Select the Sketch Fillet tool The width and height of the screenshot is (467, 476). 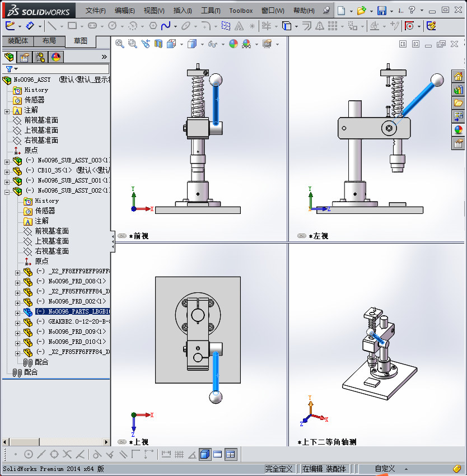click(206, 26)
